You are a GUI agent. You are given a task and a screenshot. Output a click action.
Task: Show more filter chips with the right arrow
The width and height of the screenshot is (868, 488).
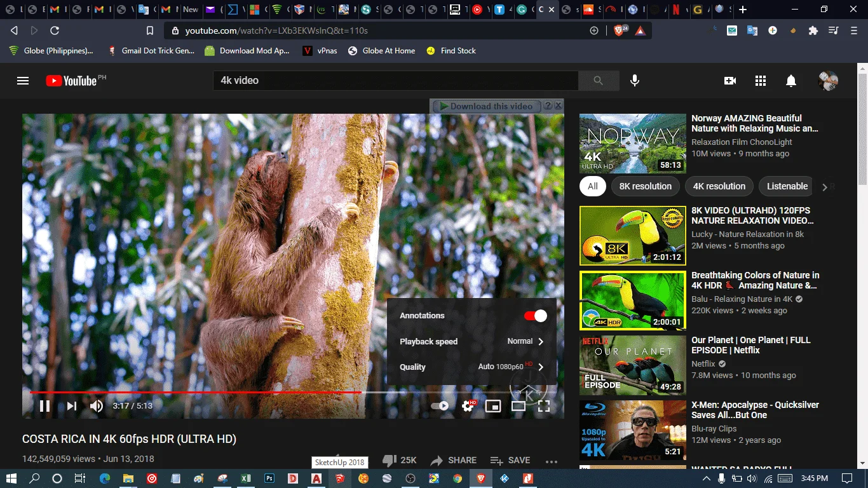click(825, 187)
